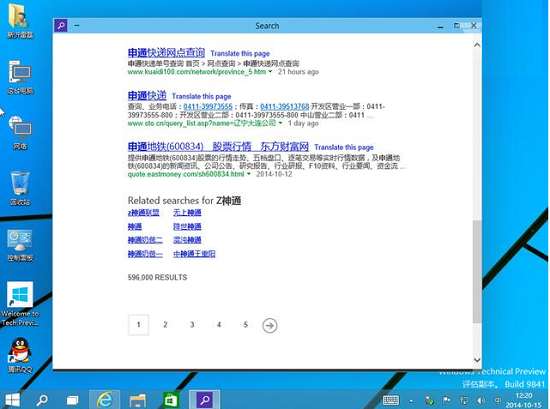Expand the quote.eastmoney.com URL dropdown arrow

pyautogui.click(x=249, y=174)
